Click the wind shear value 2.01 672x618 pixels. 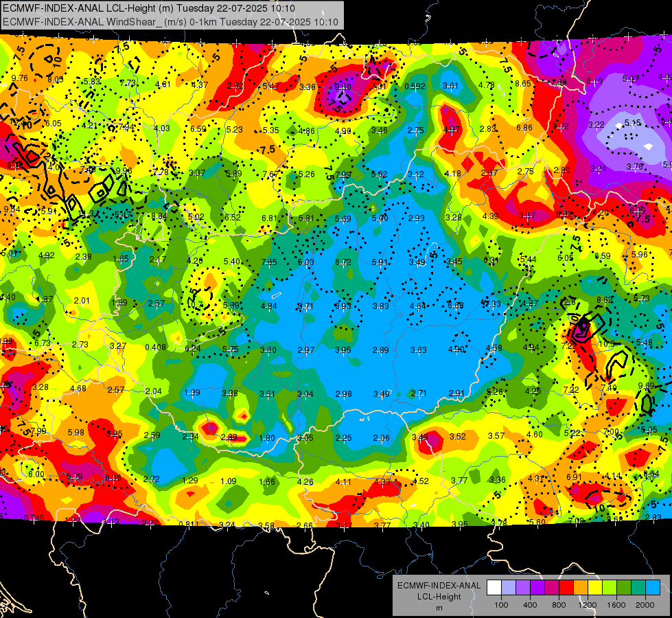point(82,301)
